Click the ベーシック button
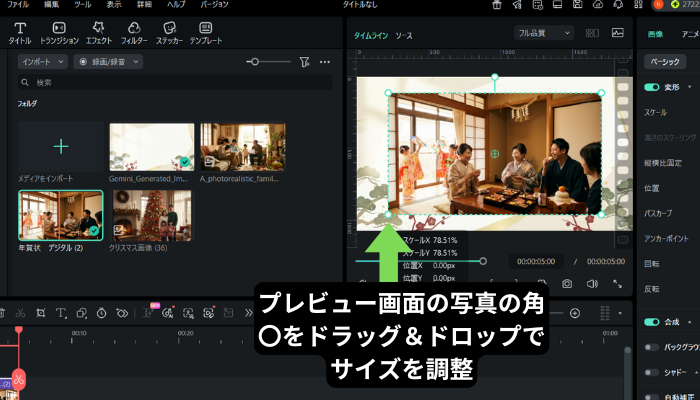Viewport: 700px width, 400px height. (665, 62)
